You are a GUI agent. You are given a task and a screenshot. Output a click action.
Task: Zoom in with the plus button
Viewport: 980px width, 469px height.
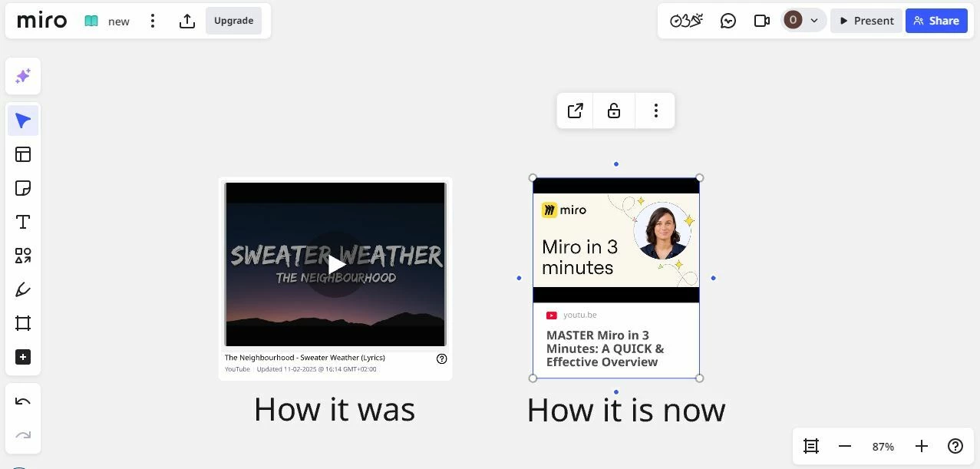click(x=922, y=446)
